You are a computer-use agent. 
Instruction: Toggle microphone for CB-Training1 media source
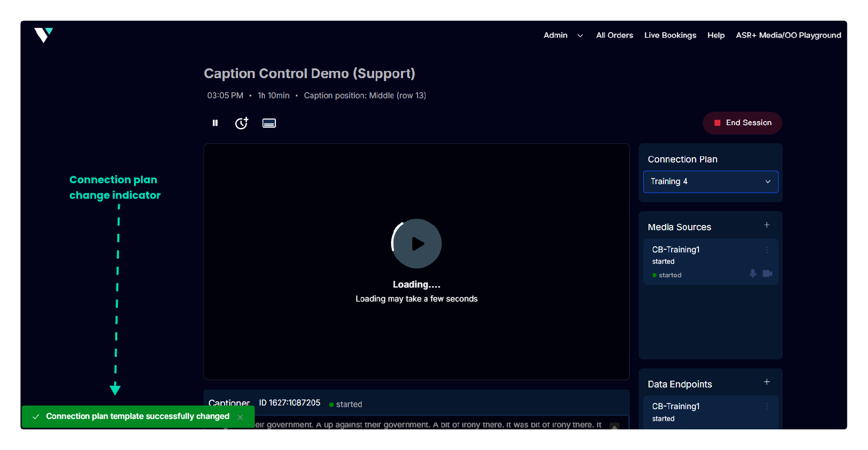[753, 274]
